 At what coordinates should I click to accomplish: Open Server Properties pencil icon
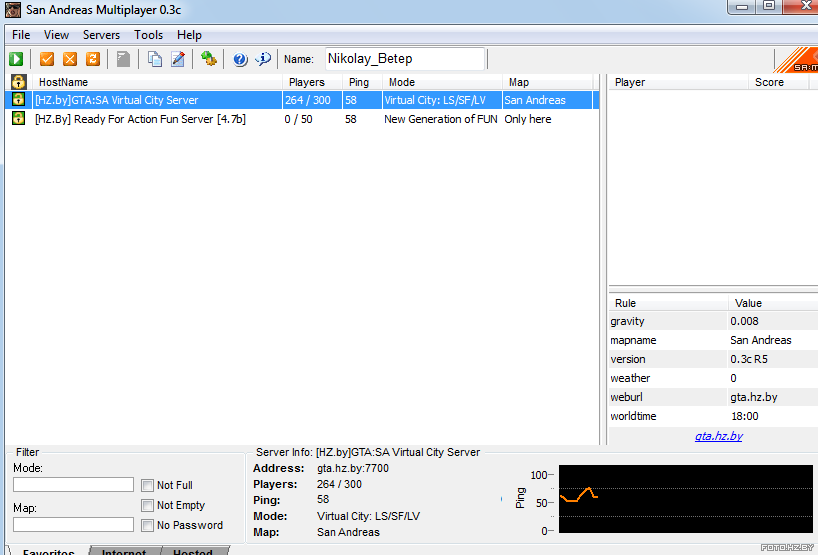[178, 59]
